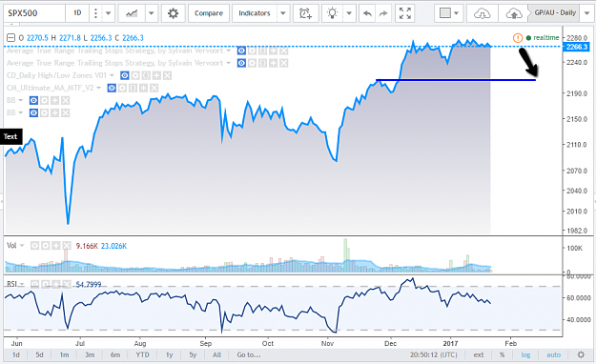Toggle extended hours with ext button
The height and width of the screenshot is (364, 596).
coord(479,354)
